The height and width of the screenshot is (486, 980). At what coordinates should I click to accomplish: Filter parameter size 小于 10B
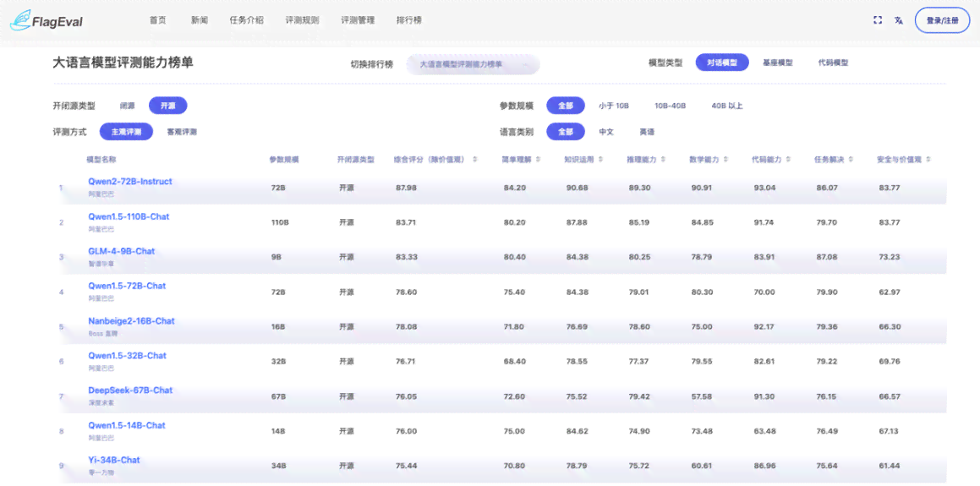(x=613, y=106)
